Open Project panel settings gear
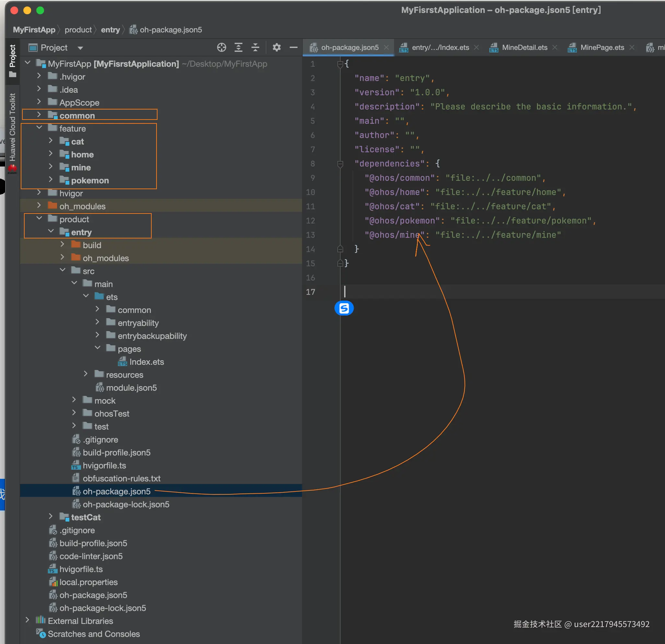Image resolution: width=665 pixels, height=644 pixels. click(276, 48)
